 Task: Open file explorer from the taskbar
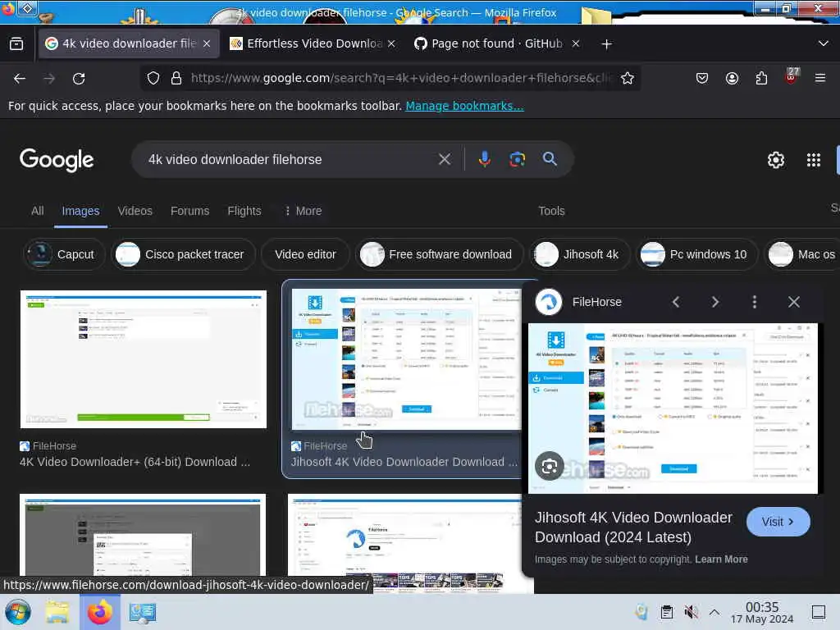click(57, 612)
